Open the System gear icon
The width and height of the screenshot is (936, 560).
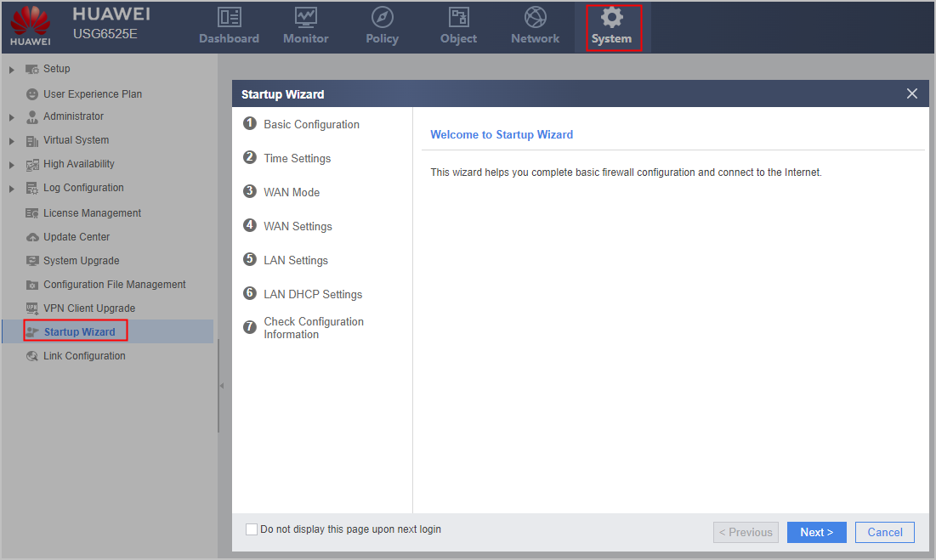[x=612, y=17]
